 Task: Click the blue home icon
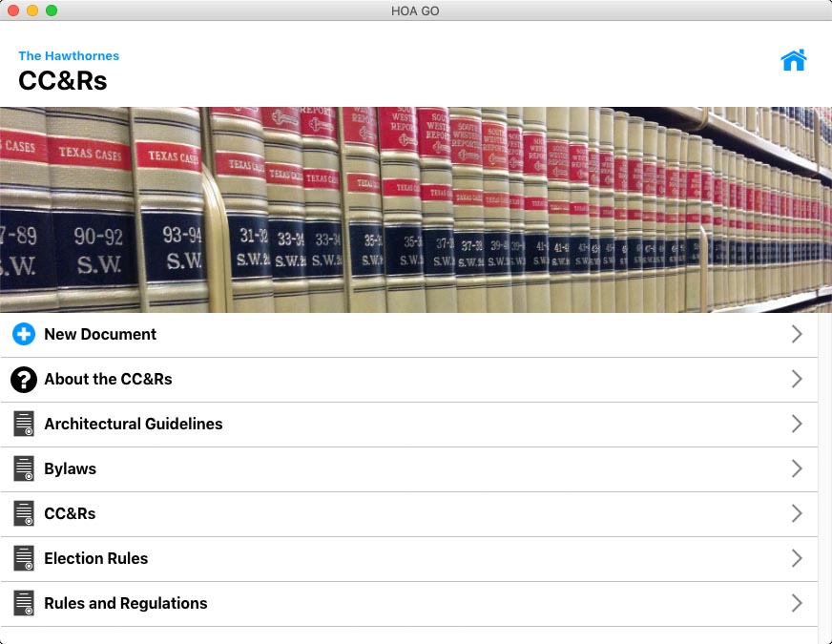pos(793,60)
